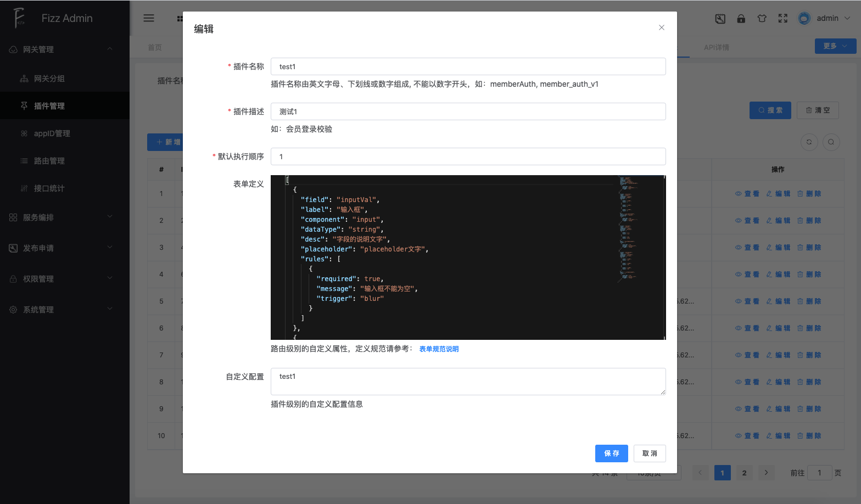Click the admin user avatar
Screen dimensions: 861x504
[804, 18]
